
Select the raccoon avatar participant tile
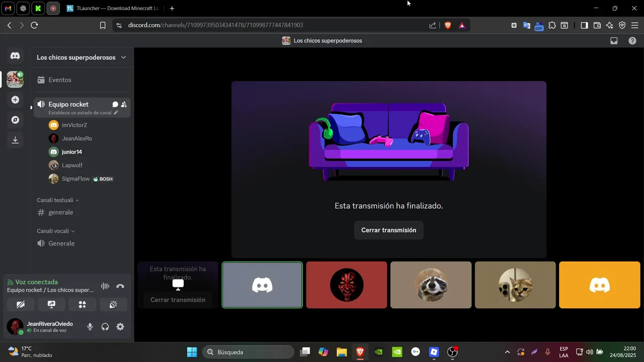[x=431, y=285]
